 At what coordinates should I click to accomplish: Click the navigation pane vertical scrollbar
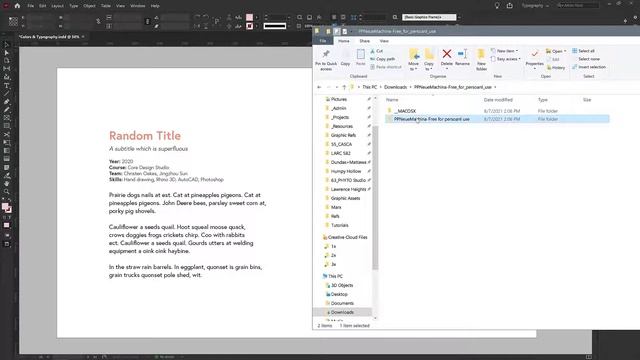click(x=375, y=198)
